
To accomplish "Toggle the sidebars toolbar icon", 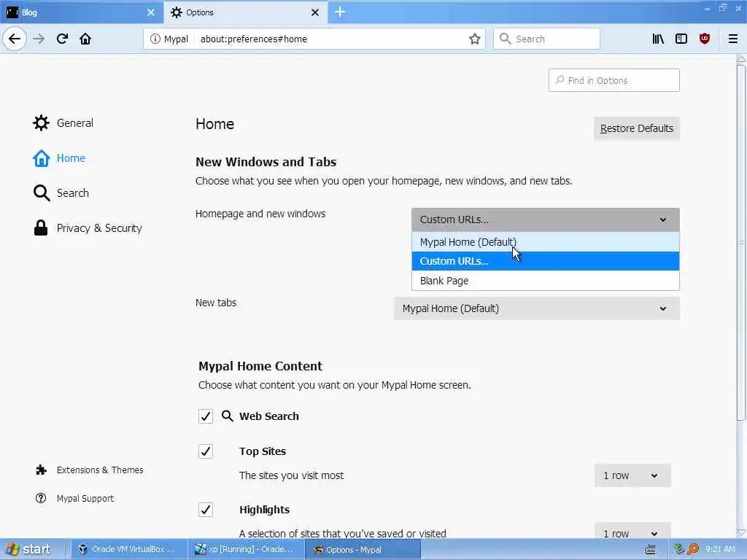I will [681, 39].
